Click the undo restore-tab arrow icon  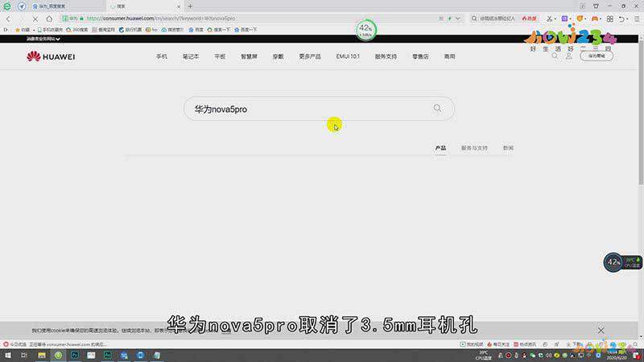[621, 19]
